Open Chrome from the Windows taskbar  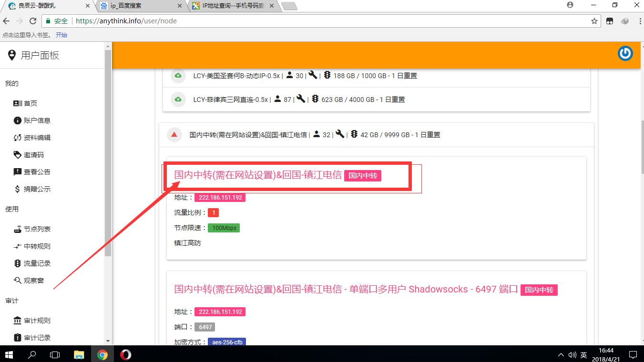(x=102, y=355)
